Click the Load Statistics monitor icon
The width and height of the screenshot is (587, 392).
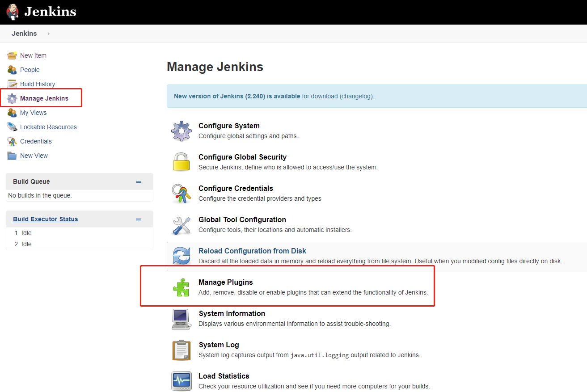[x=182, y=381]
